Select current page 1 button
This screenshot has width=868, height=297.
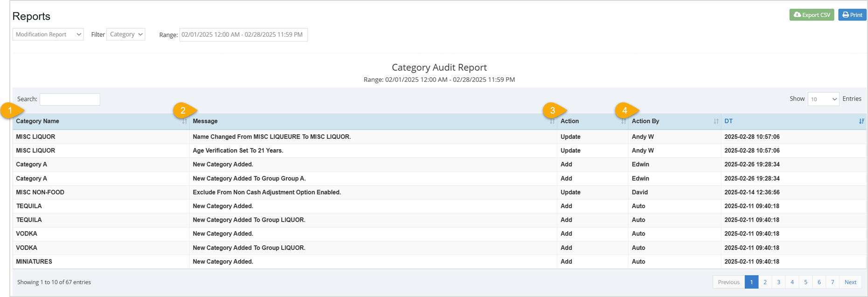point(751,282)
